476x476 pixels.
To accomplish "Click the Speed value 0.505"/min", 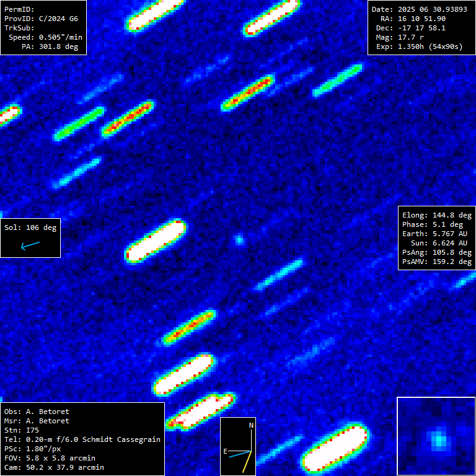I will [60, 37].
